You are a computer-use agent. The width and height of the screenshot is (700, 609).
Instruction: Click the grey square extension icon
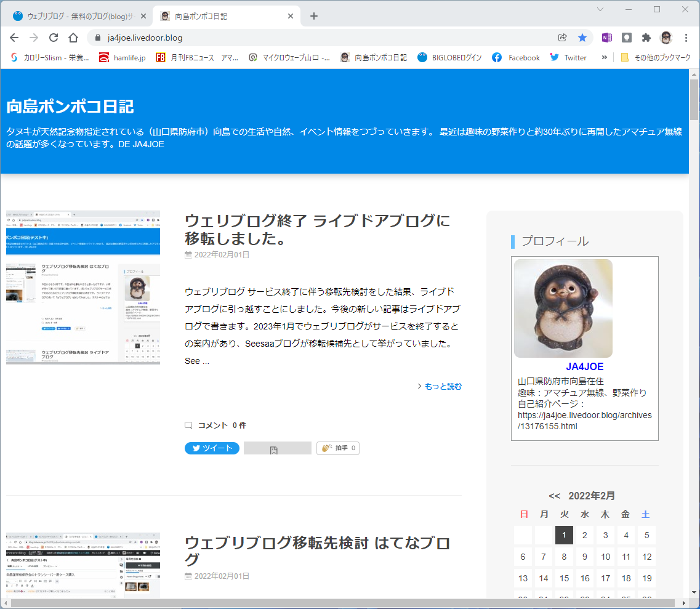click(x=626, y=38)
